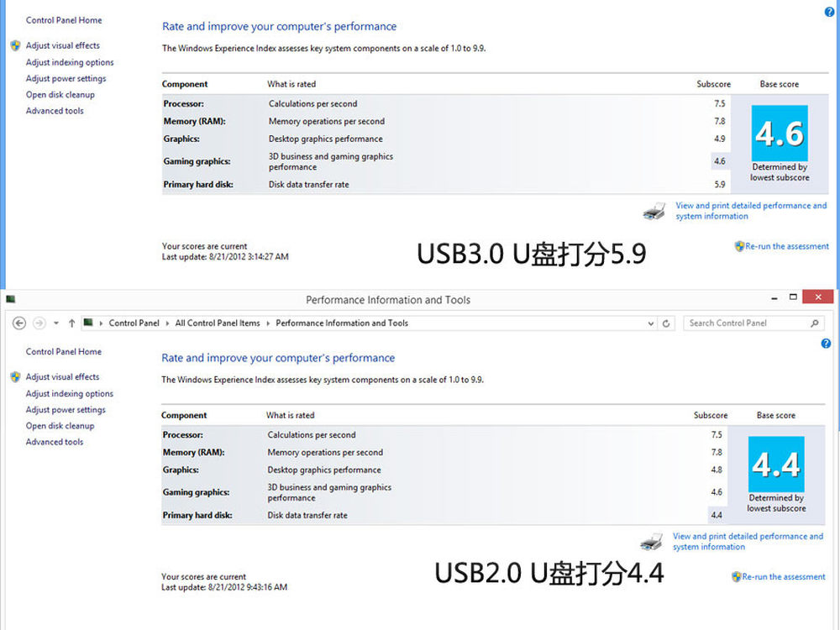Open Adjust power settings in lower window
Image resolution: width=840 pixels, height=630 pixels.
pos(66,409)
